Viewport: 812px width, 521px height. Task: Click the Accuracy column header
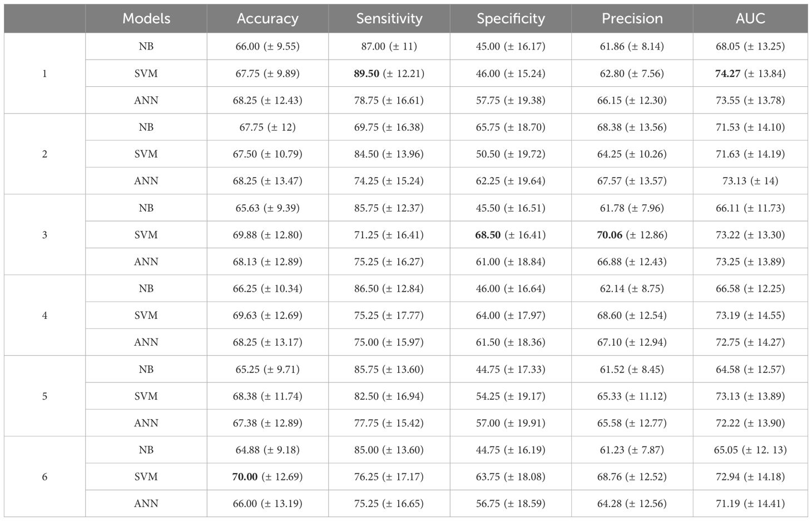(x=268, y=18)
